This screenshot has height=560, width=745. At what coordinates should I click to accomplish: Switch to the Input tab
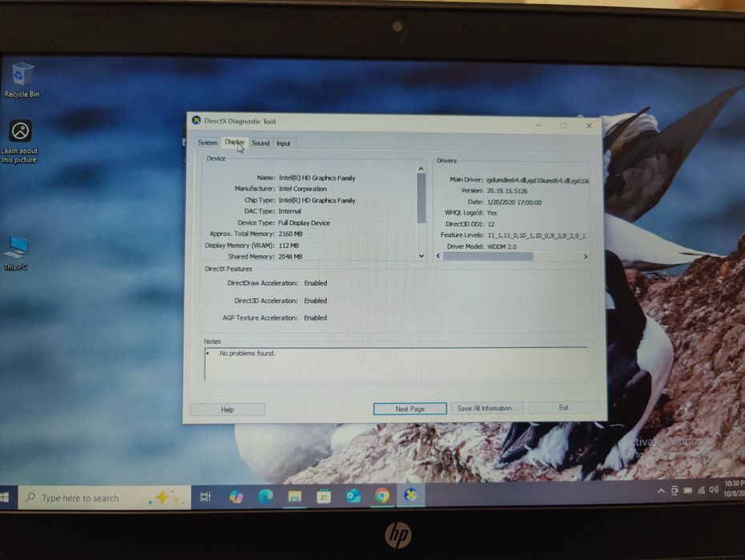click(x=284, y=143)
